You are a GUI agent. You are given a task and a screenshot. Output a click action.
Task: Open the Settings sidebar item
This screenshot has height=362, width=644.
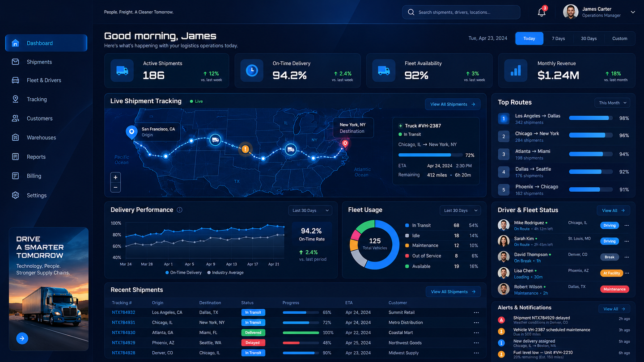tap(46, 195)
